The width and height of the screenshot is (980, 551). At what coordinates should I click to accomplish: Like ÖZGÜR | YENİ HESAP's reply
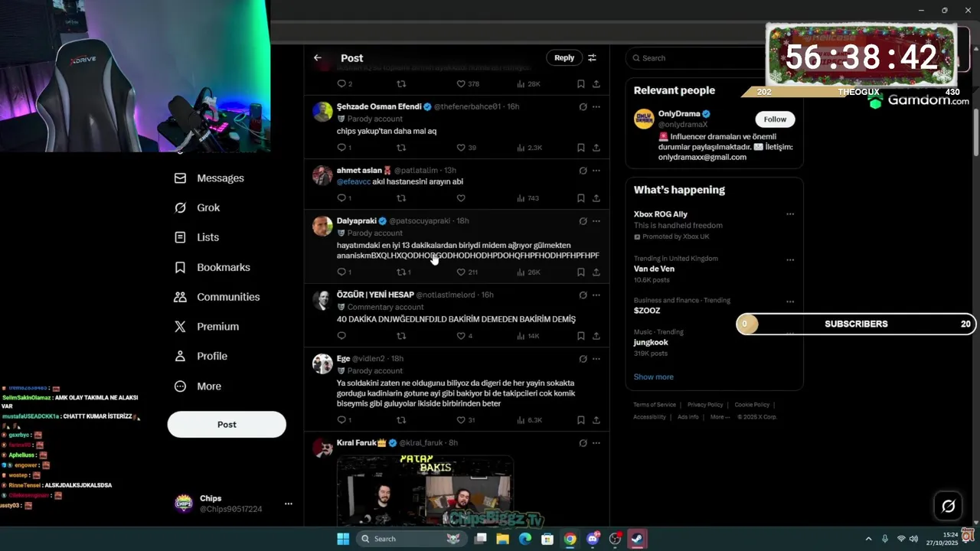point(461,336)
